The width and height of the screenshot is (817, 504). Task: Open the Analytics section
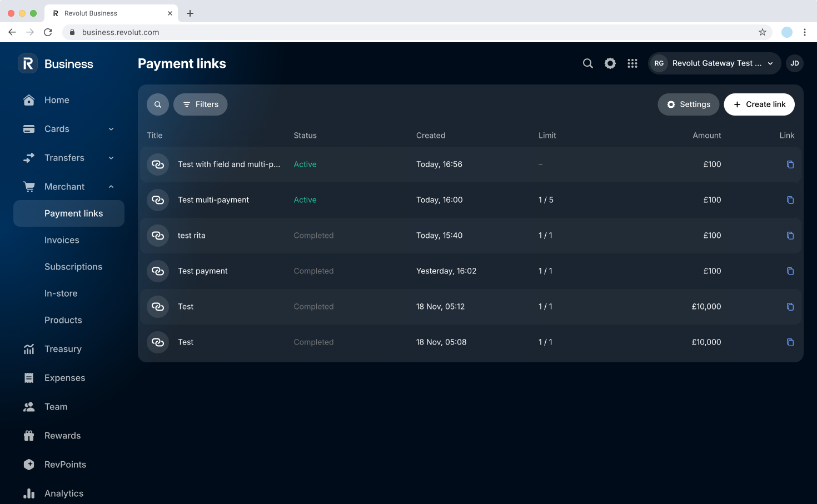63,493
